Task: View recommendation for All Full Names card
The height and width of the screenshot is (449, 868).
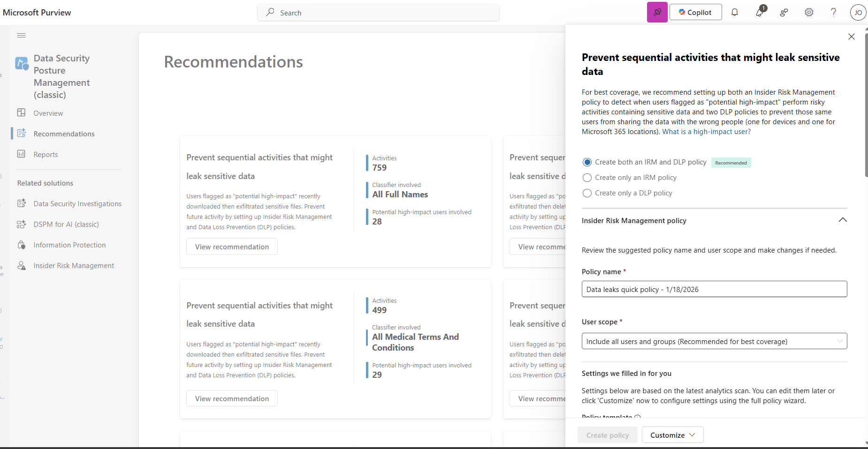Action: click(232, 247)
